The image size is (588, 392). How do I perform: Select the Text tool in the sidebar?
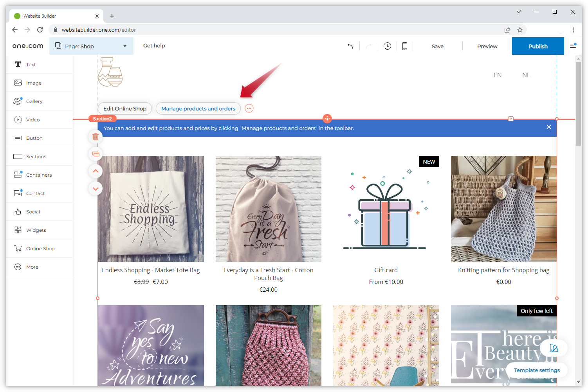31,64
